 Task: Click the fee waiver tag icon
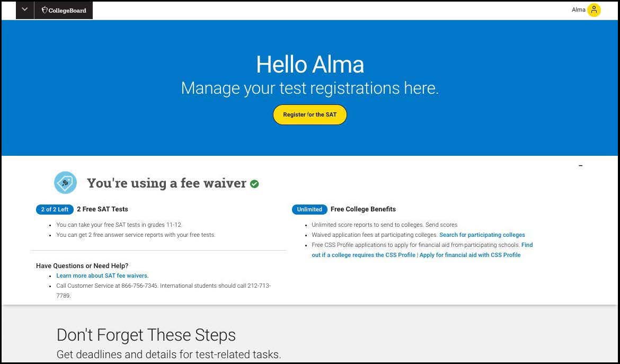click(x=65, y=183)
